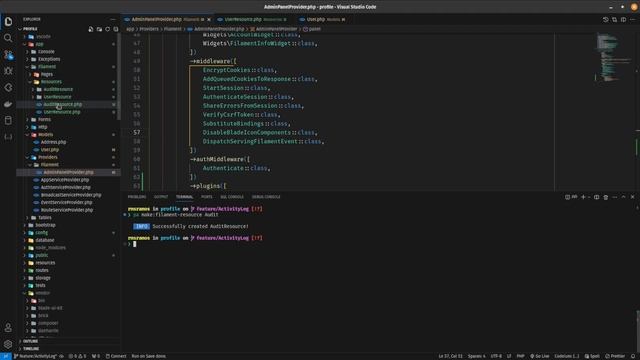Expand the Timeline section

click(x=30, y=349)
